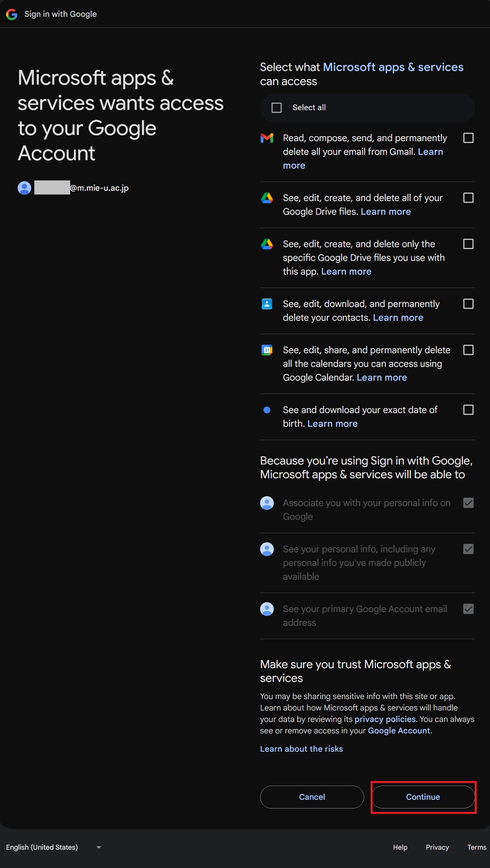
Task: Click the disabled primary email address checkbox
Action: [x=468, y=609]
